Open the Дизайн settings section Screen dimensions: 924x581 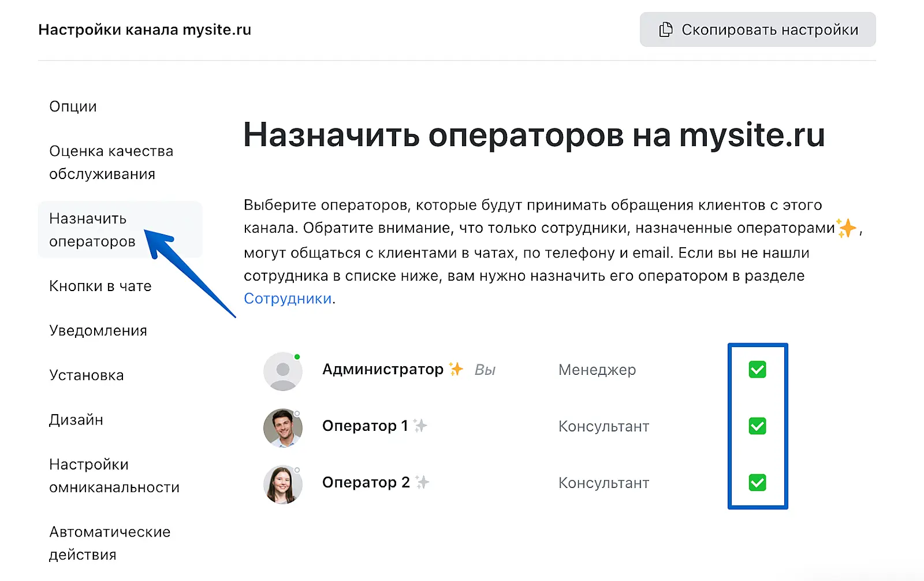click(x=76, y=420)
